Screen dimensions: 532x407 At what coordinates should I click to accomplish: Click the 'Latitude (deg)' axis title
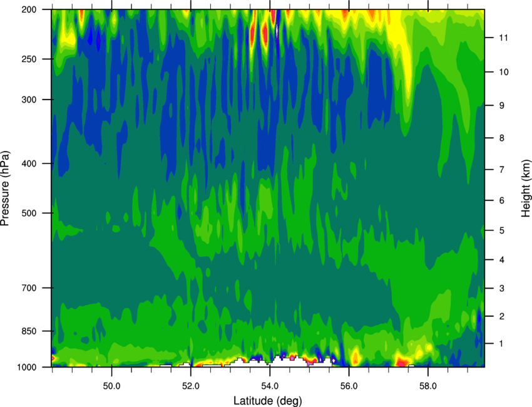point(267,401)
